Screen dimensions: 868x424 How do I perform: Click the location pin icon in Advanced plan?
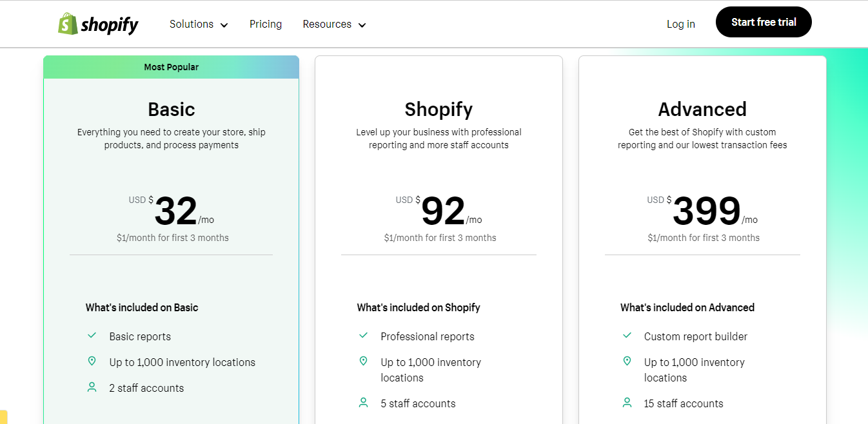tap(627, 361)
